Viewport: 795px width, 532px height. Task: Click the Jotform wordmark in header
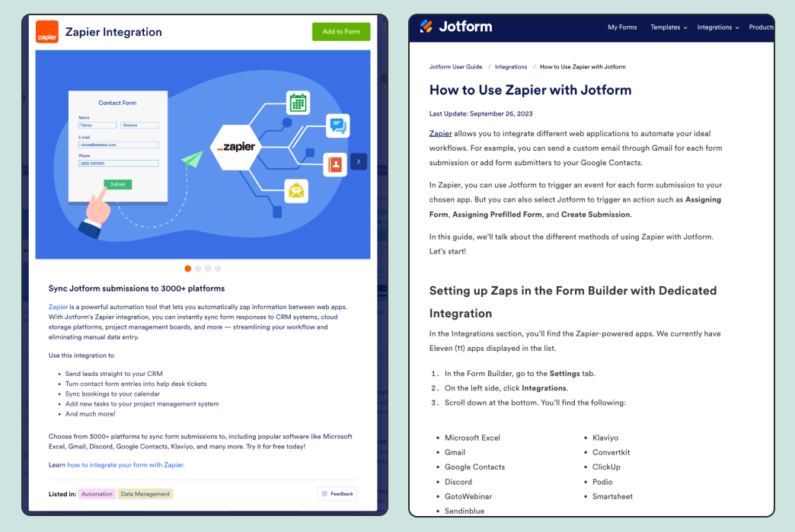[x=465, y=27]
